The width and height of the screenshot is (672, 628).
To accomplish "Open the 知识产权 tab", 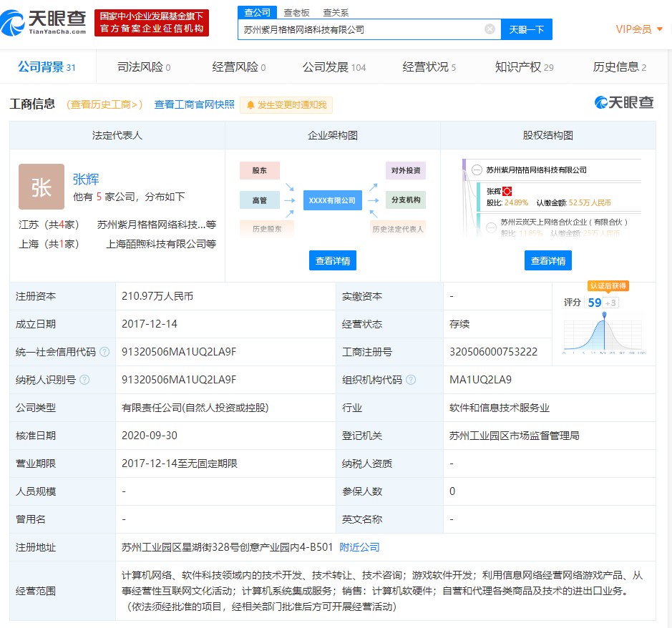I will [524, 67].
